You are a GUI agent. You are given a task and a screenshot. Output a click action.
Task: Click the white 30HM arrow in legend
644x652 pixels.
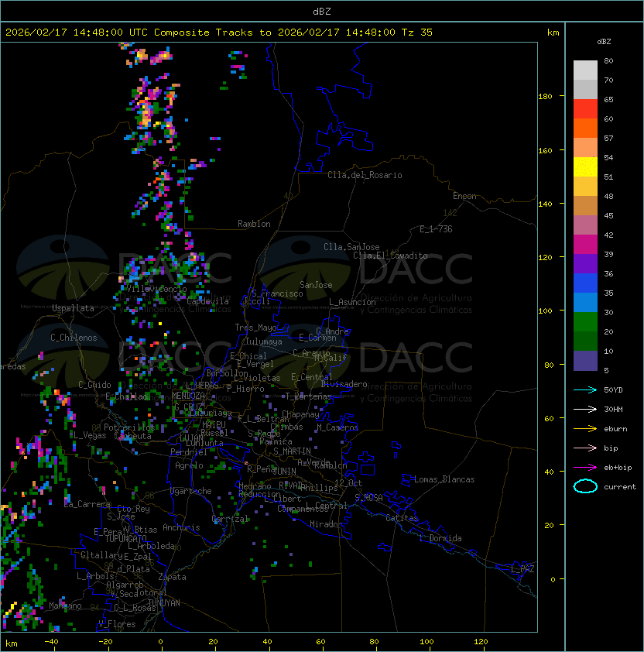click(585, 409)
